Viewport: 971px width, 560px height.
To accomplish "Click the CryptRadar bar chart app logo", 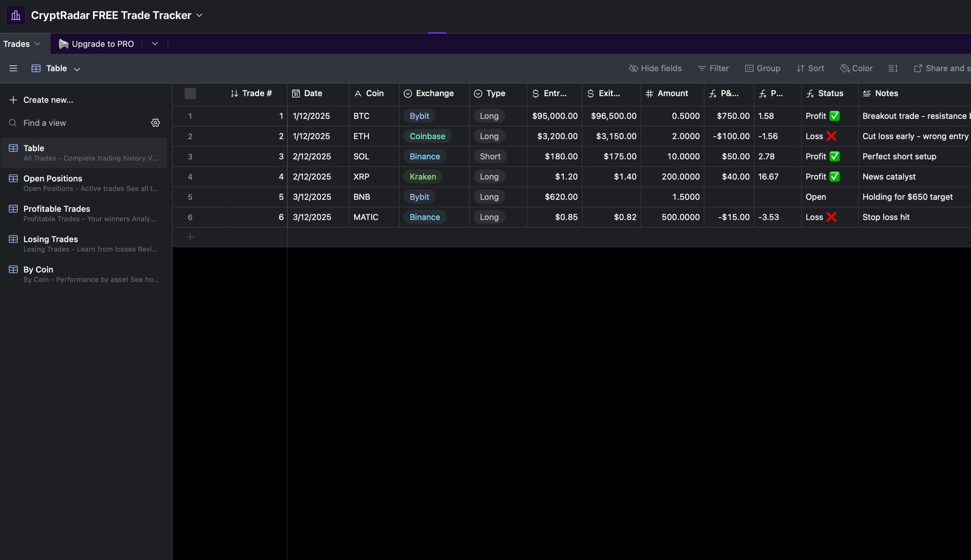I will pyautogui.click(x=15, y=15).
